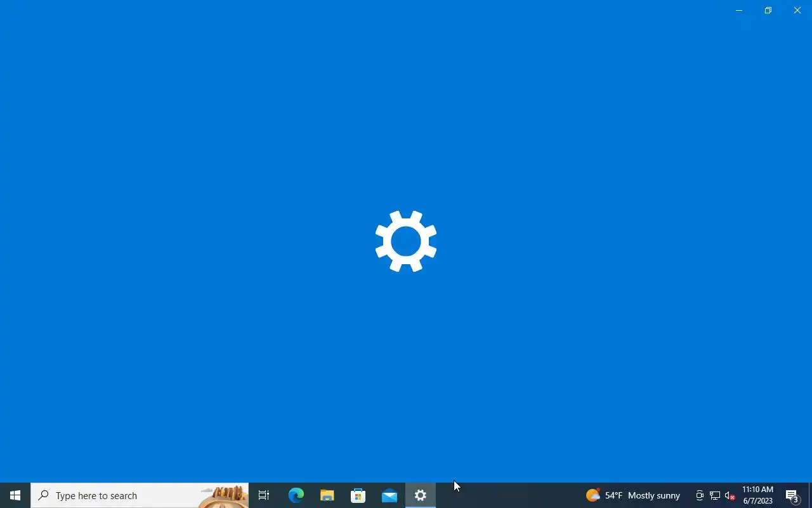This screenshot has height=508, width=812.
Task: Minimize the Settings window
Action: click(739, 10)
